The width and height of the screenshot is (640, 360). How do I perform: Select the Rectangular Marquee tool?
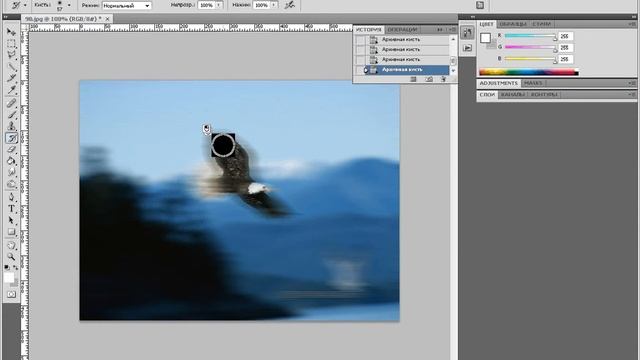(x=11, y=43)
